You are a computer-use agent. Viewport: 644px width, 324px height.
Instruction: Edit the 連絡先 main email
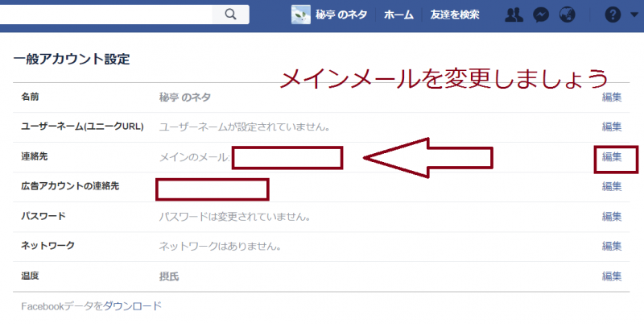pos(612,157)
